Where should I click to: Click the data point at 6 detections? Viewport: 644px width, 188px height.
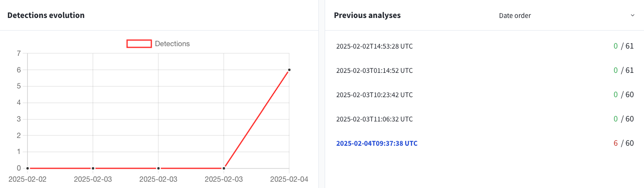[x=289, y=70]
